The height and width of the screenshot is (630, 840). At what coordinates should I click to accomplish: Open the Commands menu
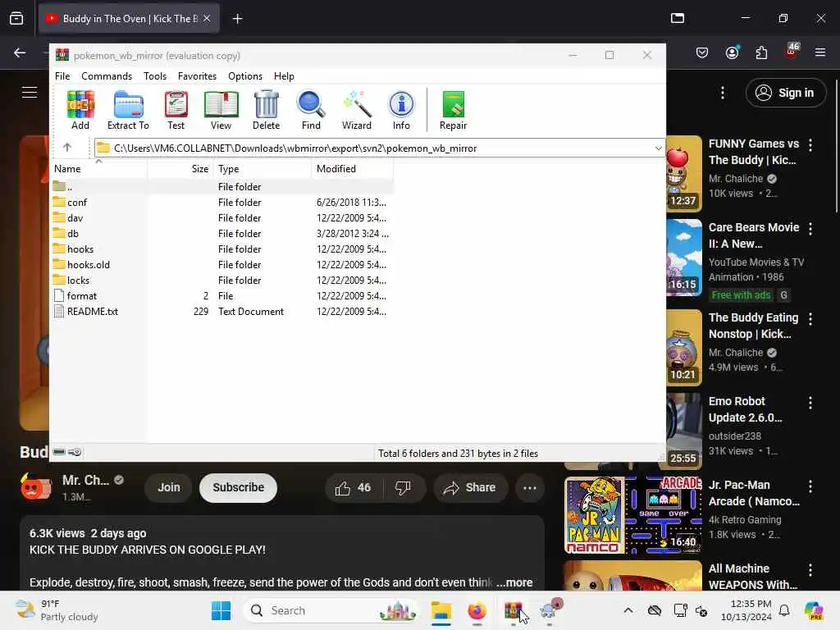pos(107,76)
